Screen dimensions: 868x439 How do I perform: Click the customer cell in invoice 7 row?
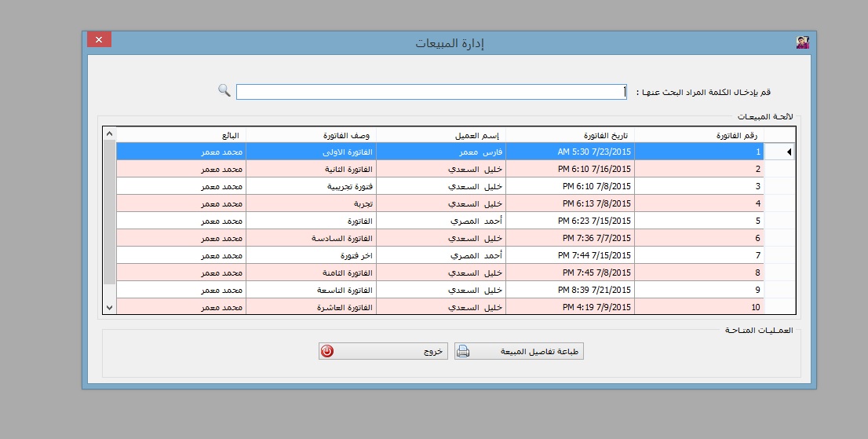441,256
